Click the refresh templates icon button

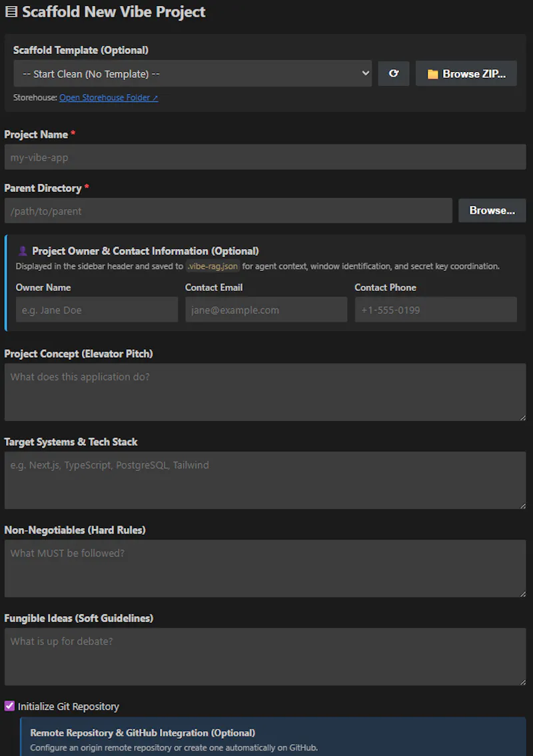click(x=394, y=73)
